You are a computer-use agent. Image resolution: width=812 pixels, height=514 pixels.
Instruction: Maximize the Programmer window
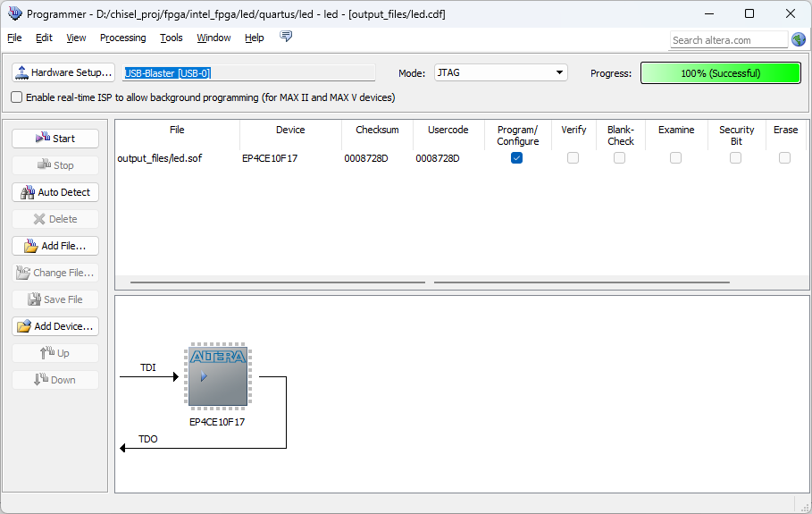(x=749, y=13)
